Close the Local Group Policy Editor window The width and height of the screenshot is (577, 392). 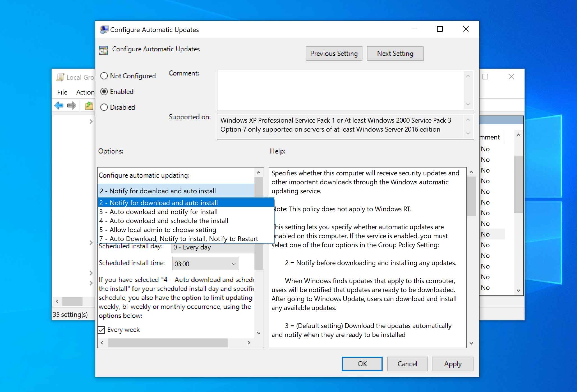pyautogui.click(x=511, y=77)
